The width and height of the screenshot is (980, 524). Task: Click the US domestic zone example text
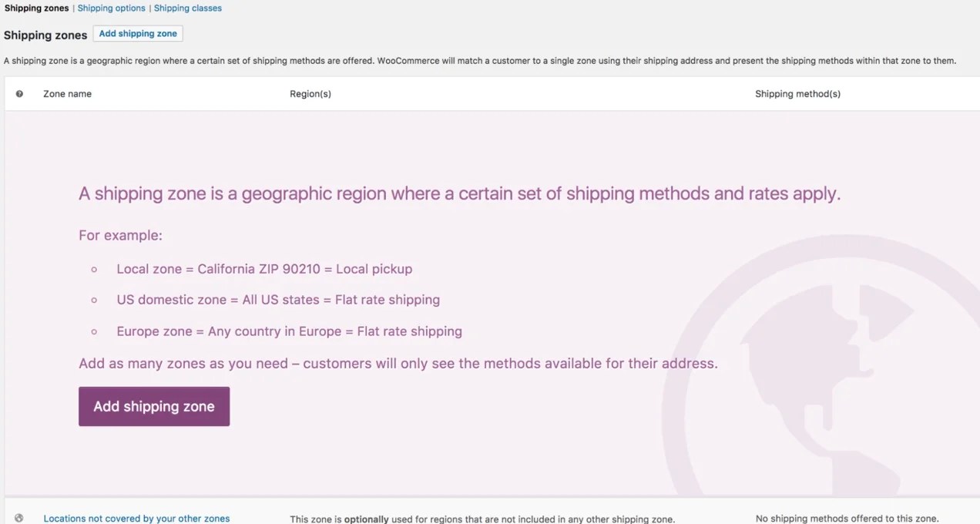pyautogui.click(x=277, y=300)
